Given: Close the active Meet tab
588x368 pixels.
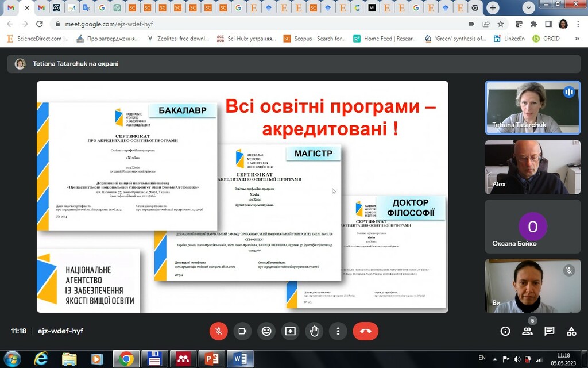Looking at the screenshot, I should [x=26, y=8].
